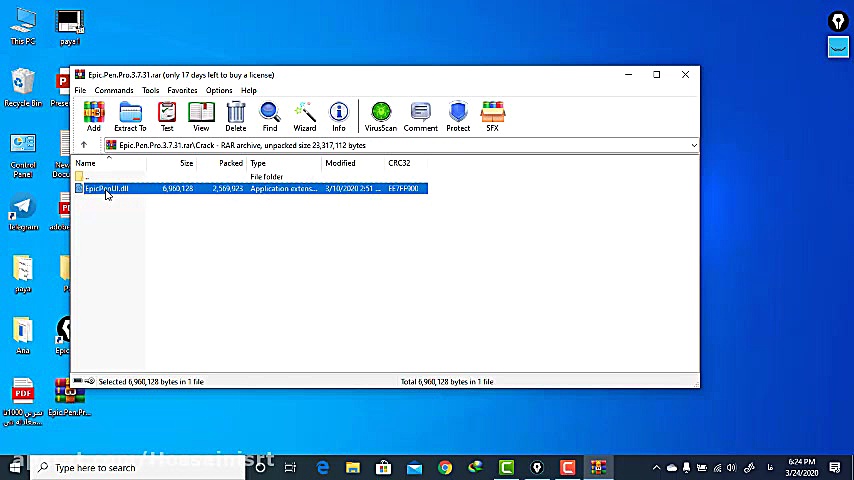Click the Delete trash can icon

[x=236, y=116]
